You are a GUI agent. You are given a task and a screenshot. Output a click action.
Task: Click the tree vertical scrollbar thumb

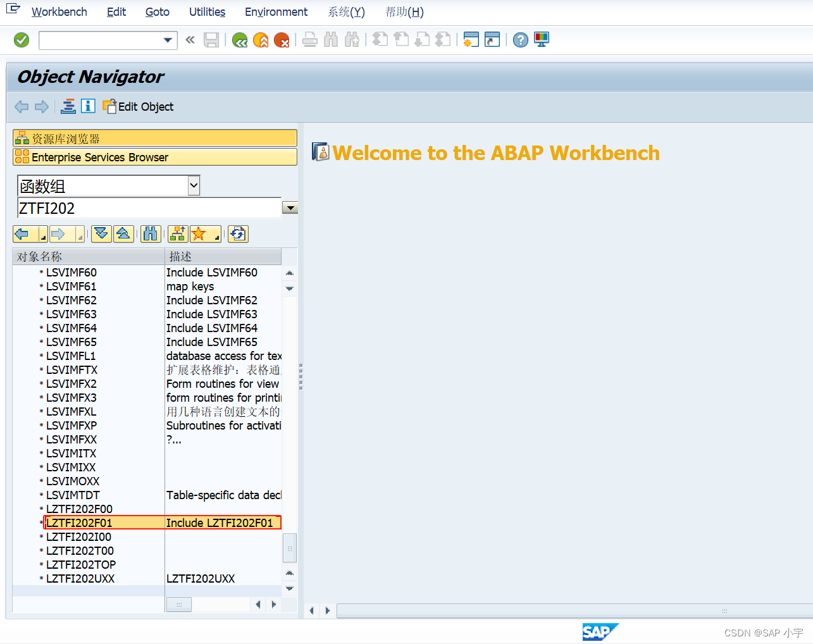[290, 548]
